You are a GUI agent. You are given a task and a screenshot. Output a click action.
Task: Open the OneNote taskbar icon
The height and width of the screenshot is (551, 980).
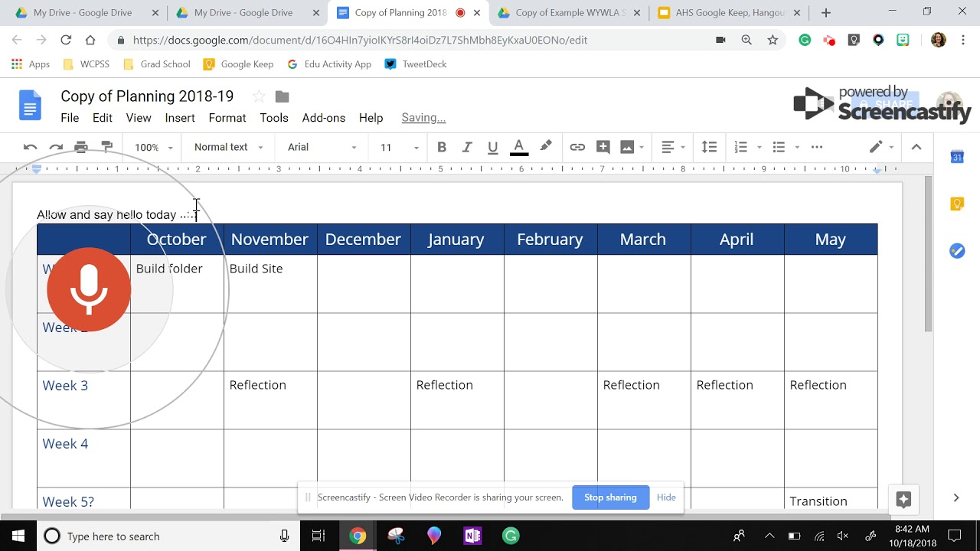click(472, 536)
